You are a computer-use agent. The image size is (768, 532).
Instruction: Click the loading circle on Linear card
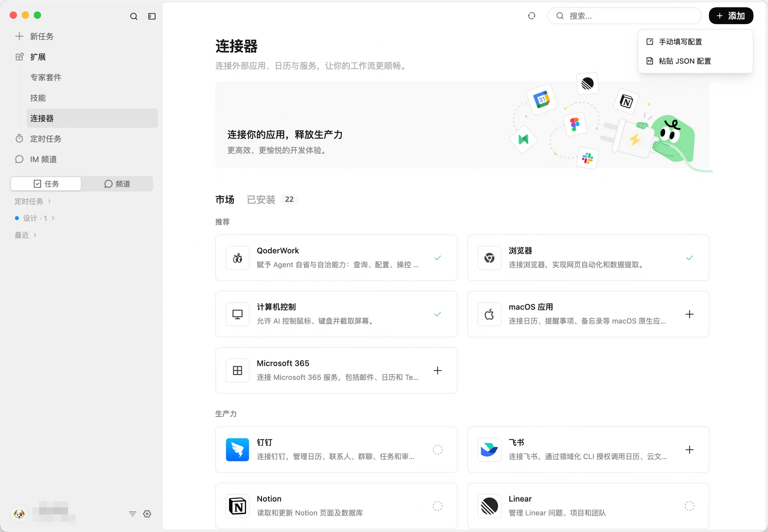pyautogui.click(x=690, y=506)
